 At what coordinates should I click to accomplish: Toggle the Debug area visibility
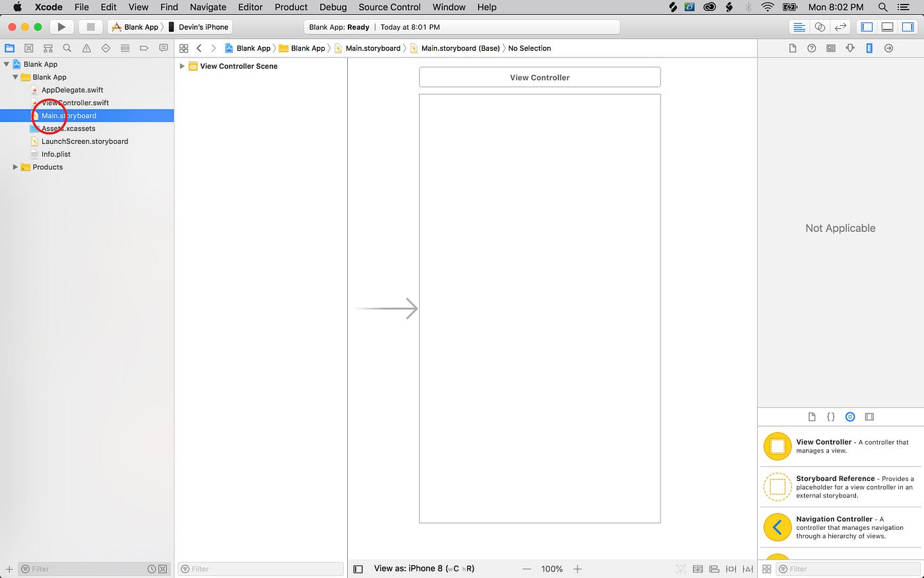888,27
